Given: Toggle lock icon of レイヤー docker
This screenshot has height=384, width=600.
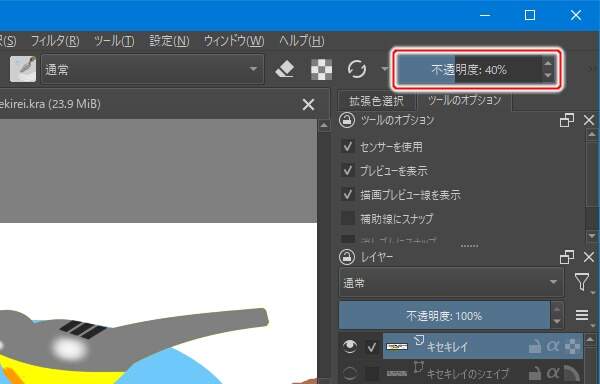Looking at the screenshot, I should pyautogui.click(x=347, y=257).
